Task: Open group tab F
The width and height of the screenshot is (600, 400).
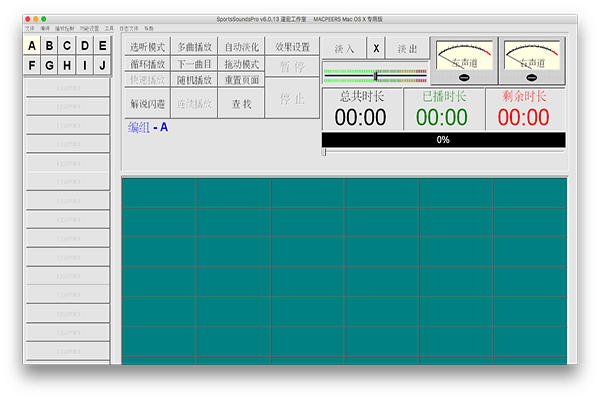Action: click(x=32, y=65)
